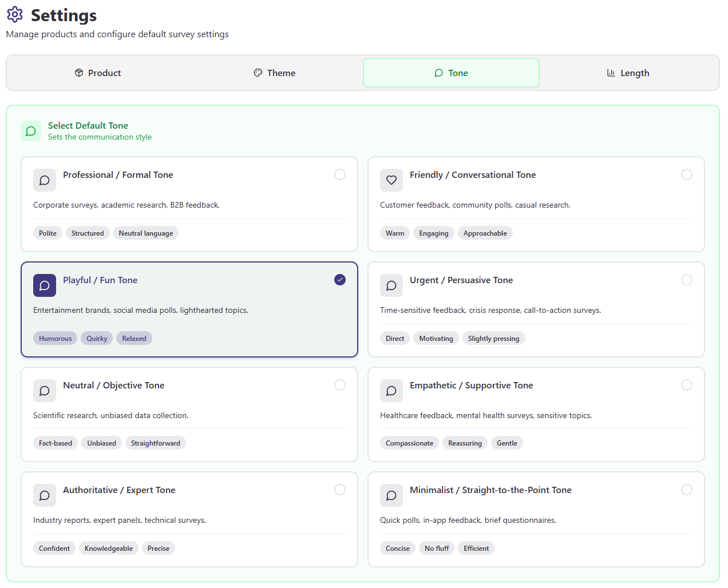This screenshot has width=728, height=588.
Task: Click the Minimalist / Straight-to-the-Point Tone title
Action: [490, 490]
